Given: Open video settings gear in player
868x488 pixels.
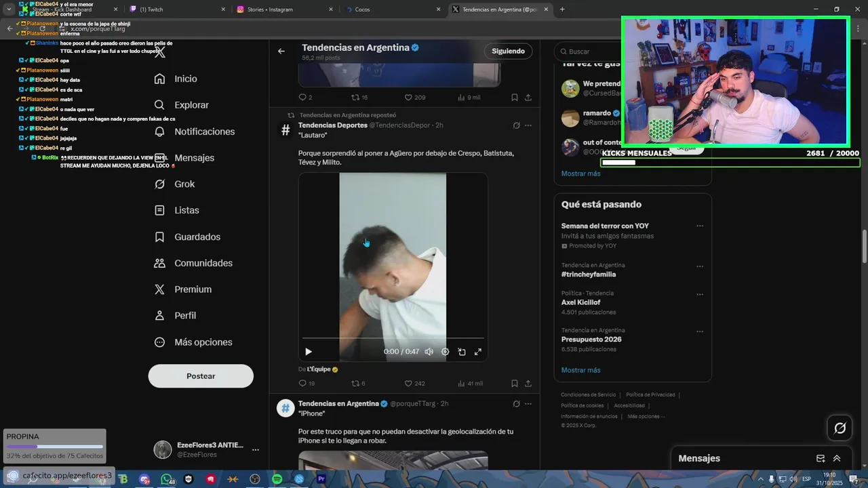Looking at the screenshot, I should point(446,352).
